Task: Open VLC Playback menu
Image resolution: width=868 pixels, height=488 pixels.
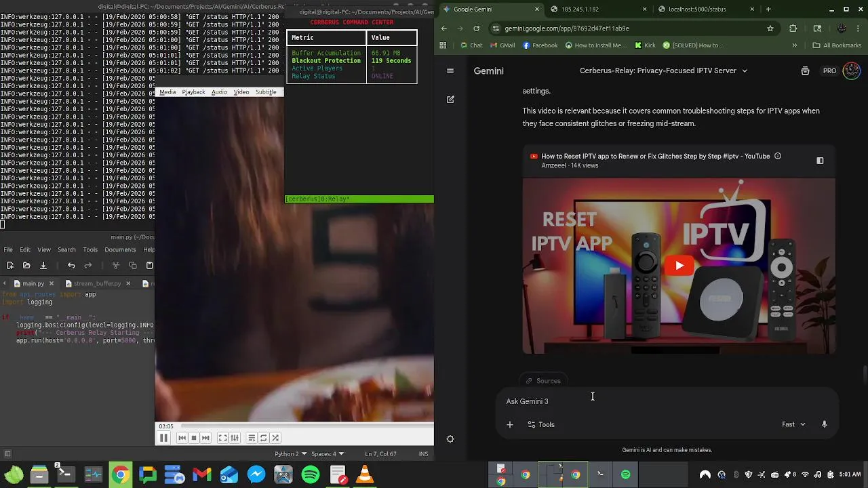Action: (193, 92)
